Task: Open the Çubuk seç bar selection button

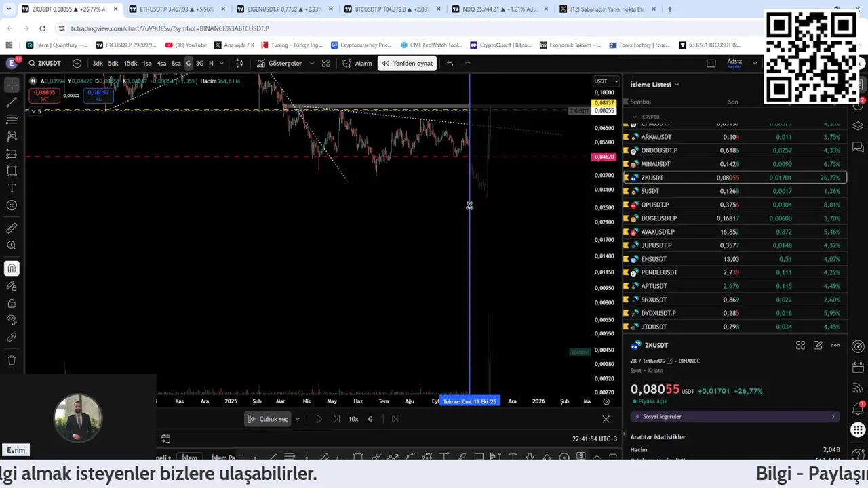Action: tap(268, 419)
